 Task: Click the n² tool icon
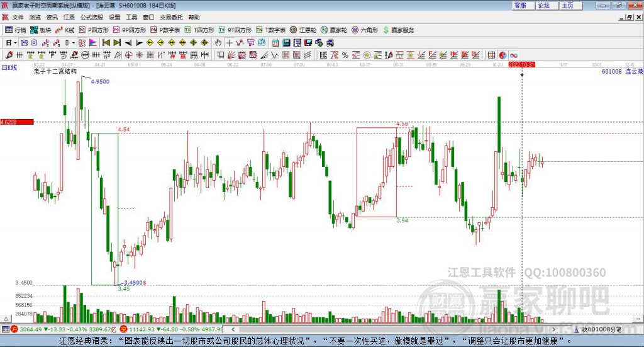click(x=107, y=55)
